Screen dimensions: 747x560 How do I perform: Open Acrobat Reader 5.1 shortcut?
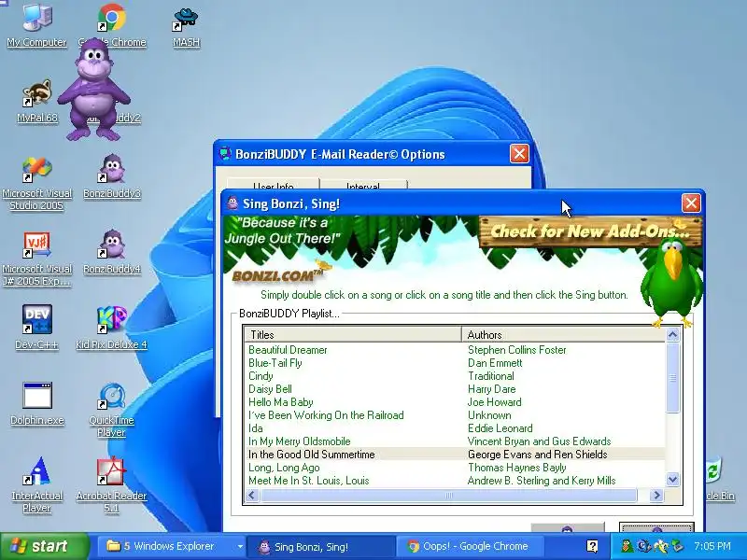[x=111, y=484]
